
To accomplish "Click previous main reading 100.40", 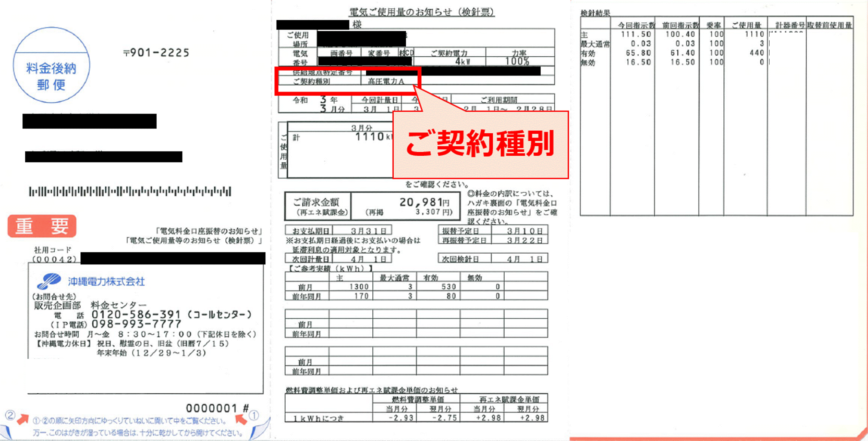I will pyautogui.click(x=680, y=34).
